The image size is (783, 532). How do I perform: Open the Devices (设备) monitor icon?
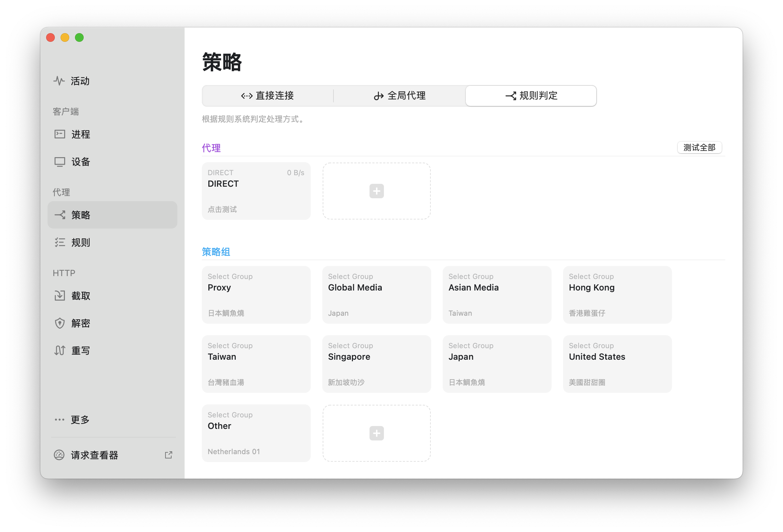click(59, 161)
